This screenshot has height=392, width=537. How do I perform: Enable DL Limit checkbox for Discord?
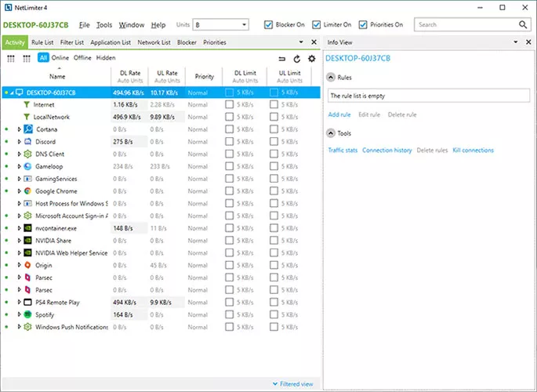click(230, 142)
